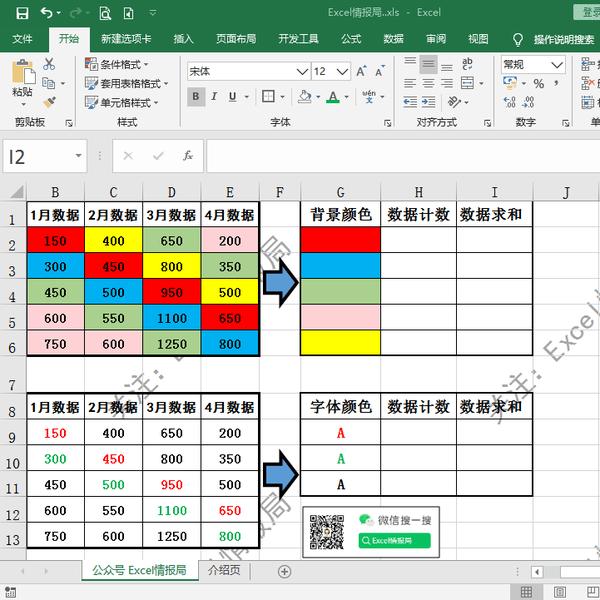Viewport: 600px width, 600px height.
Task: Apply accounting number format
Action: tap(510, 82)
